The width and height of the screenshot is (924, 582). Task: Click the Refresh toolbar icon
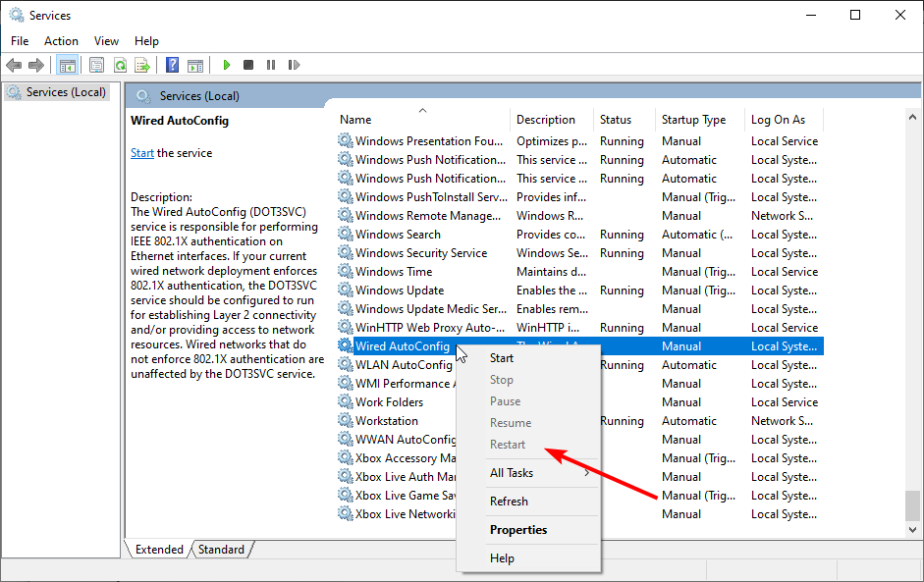(x=120, y=65)
